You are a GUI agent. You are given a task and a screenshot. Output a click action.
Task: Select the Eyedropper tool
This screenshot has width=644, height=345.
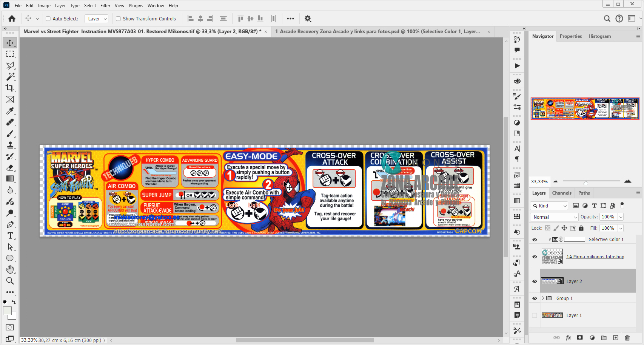[10, 111]
